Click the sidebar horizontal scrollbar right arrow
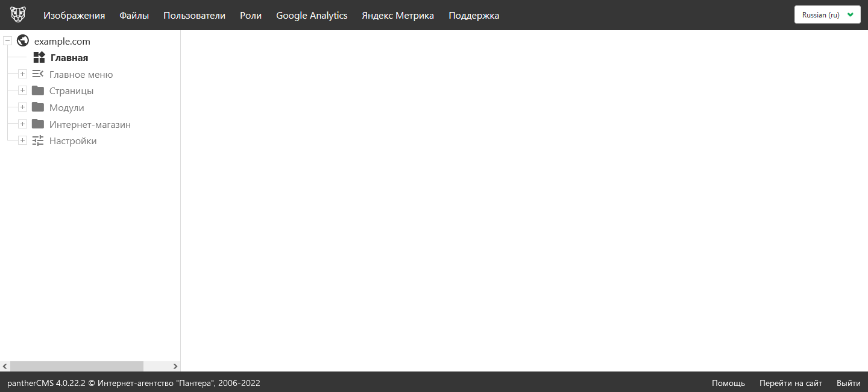Viewport: 868px width, 392px height. pyautogui.click(x=175, y=366)
